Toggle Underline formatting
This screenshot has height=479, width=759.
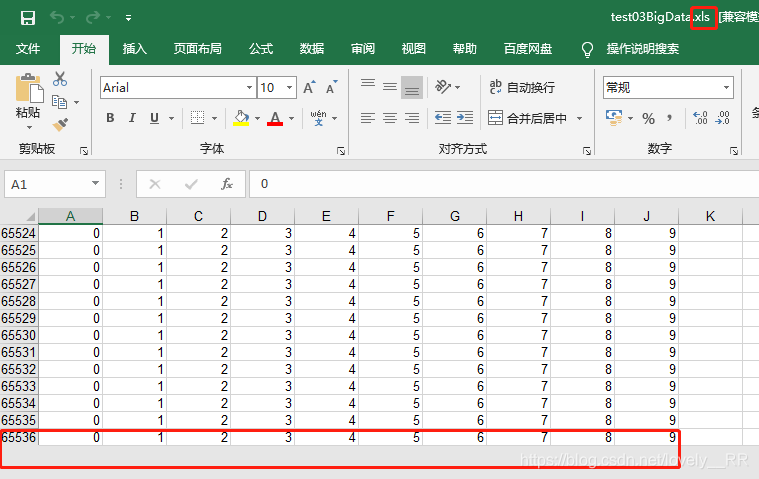154,118
